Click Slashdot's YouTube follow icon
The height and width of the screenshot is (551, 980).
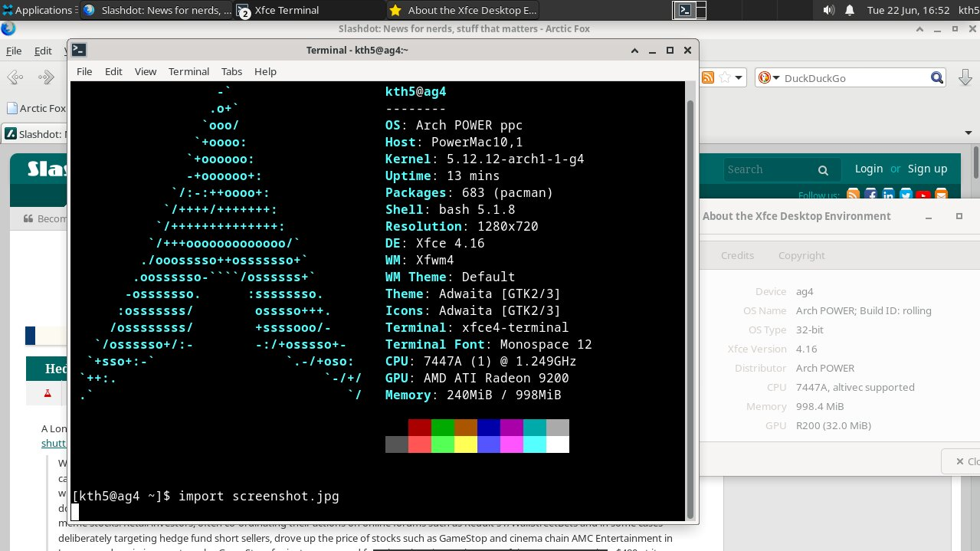923,195
